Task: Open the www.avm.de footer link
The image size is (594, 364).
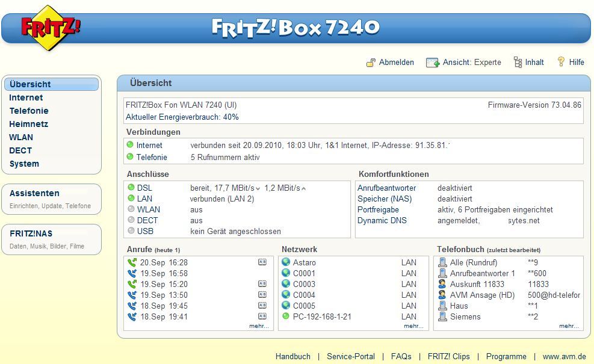Action: pos(564,356)
